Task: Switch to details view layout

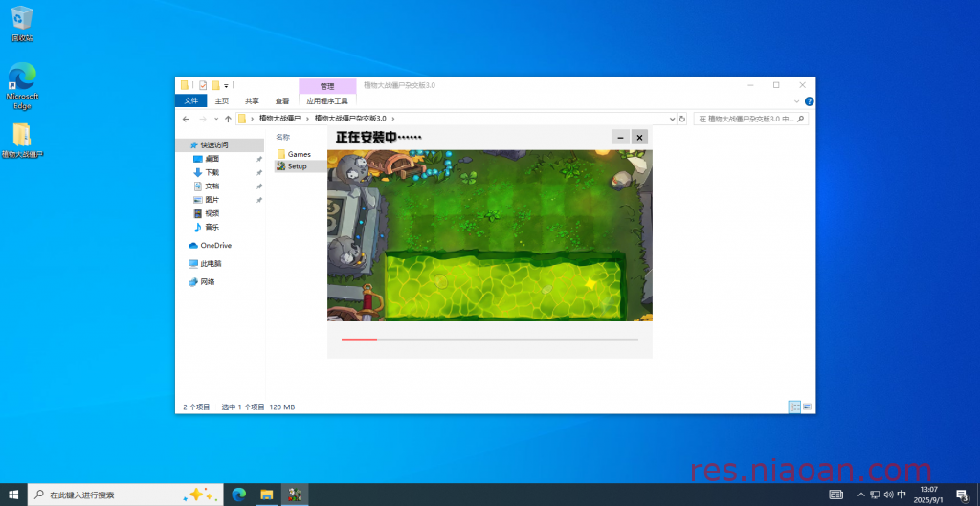Action: point(794,407)
